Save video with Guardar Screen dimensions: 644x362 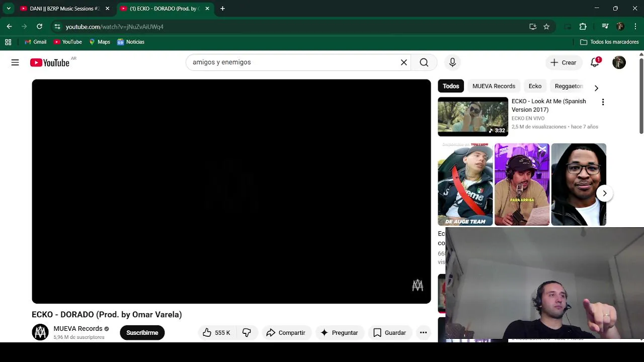click(390, 332)
